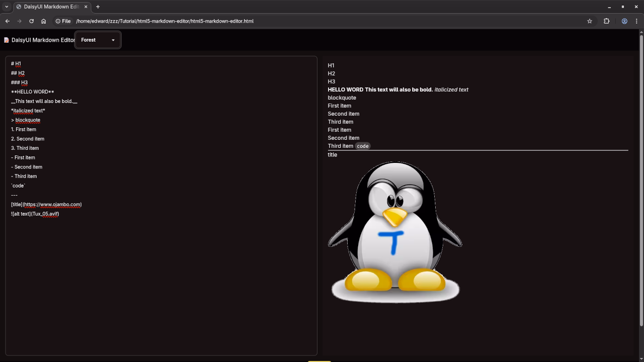Screen dimensions: 644x362
Task: Click the '**HELLO WORD**' editor line
Action: tap(32, 92)
